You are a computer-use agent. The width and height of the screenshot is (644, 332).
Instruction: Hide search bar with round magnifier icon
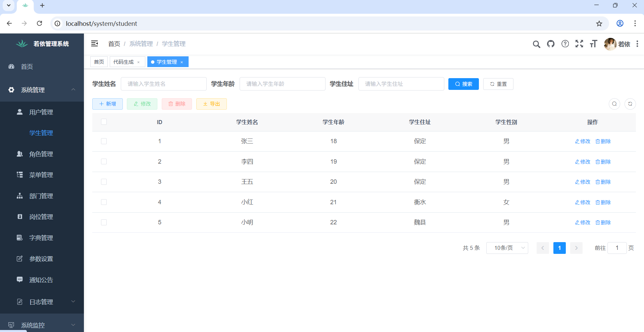click(x=614, y=104)
